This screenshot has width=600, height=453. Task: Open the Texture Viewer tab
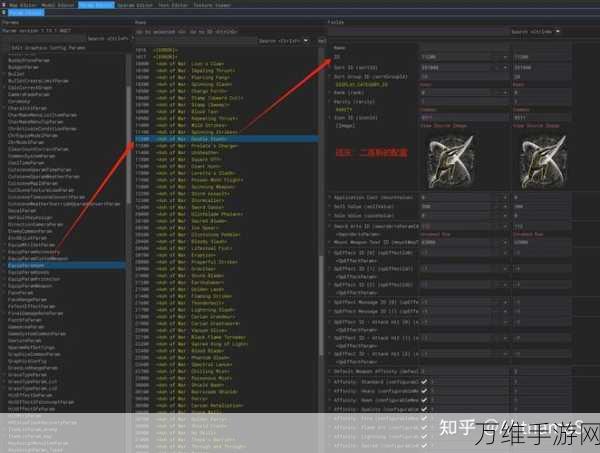pyautogui.click(x=212, y=5)
